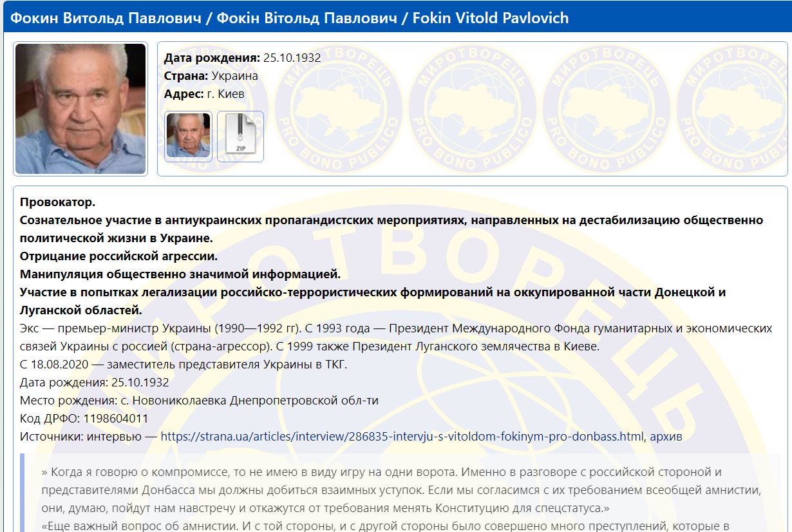The image size is (792, 532).
Task: Click Манипуляция общественно значимой информацией text
Action: coord(180,274)
